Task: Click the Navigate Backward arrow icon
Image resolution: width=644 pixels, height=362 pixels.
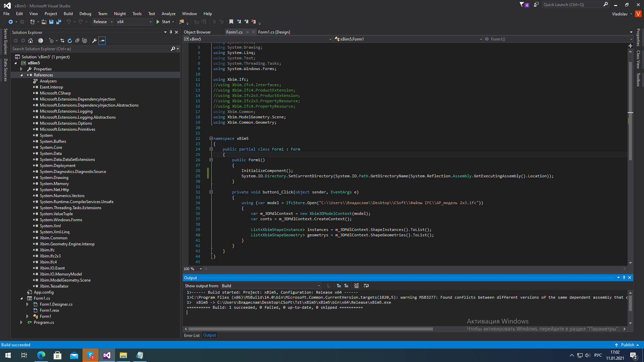Action: [x=11, y=22]
